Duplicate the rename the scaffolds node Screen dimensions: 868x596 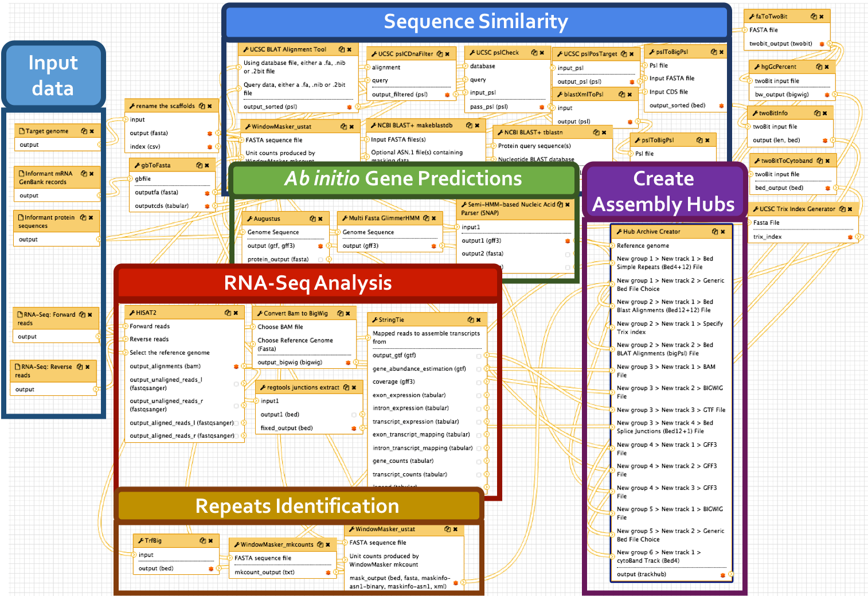point(202,106)
